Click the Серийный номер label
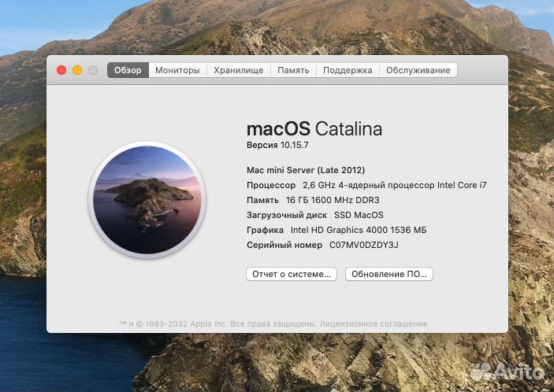Viewport: 554px width, 392px height. 284,245
